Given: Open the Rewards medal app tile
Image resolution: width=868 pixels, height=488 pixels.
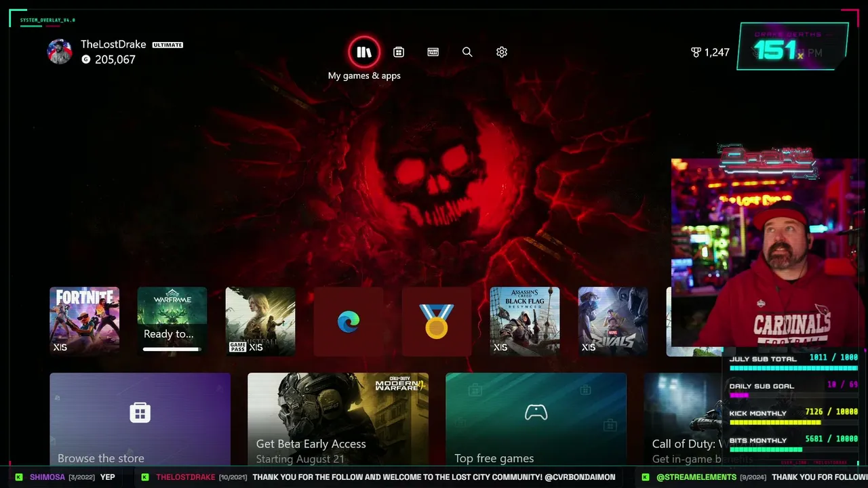Looking at the screenshot, I should point(437,321).
